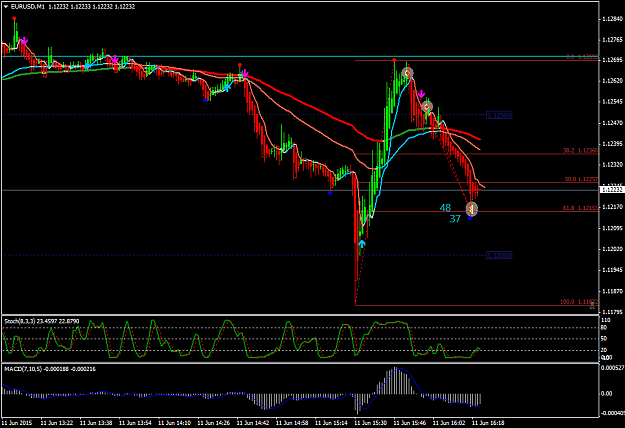The height and width of the screenshot is (428, 625).
Task: Click the magenta down arrow between the upper gray circles
Action: tap(421, 94)
